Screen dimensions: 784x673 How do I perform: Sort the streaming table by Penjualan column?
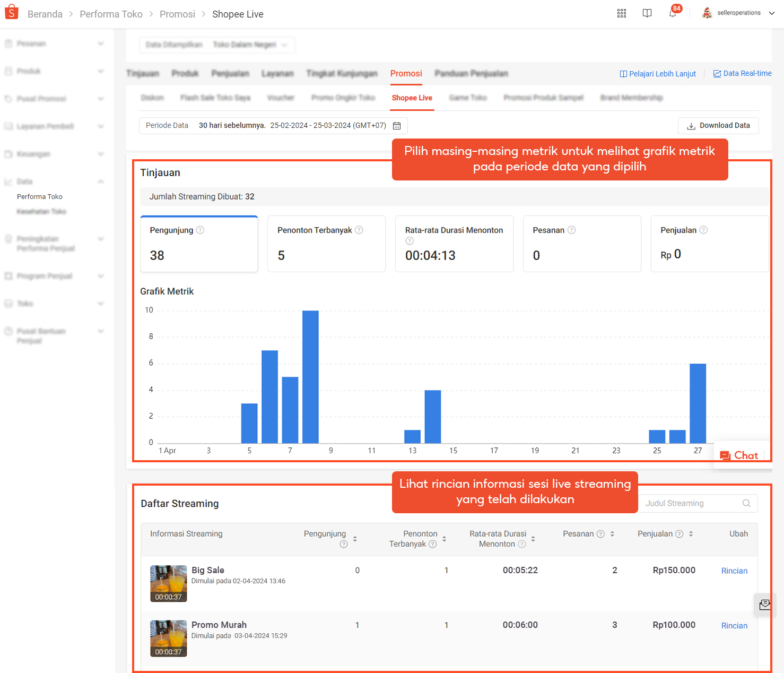(691, 534)
